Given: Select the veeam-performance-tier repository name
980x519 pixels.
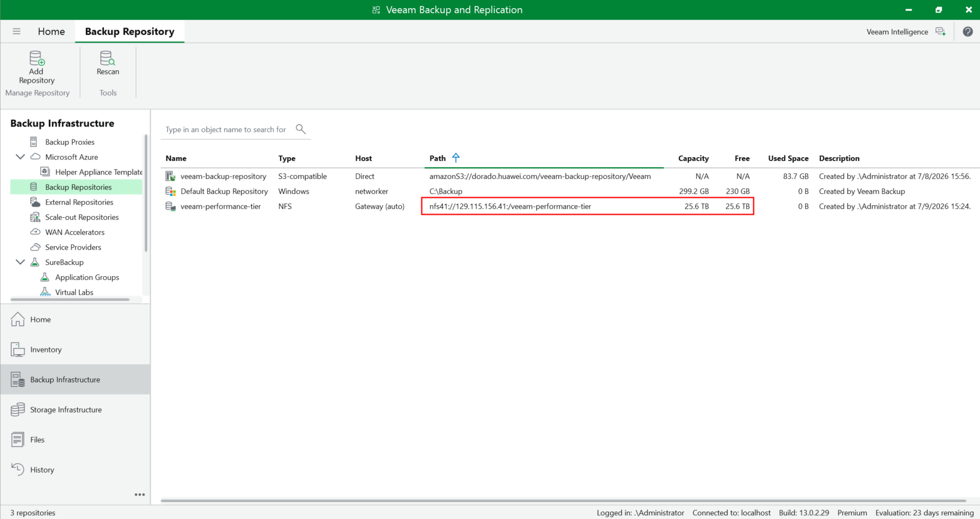Looking at the screenshot, I should [220, 207].
